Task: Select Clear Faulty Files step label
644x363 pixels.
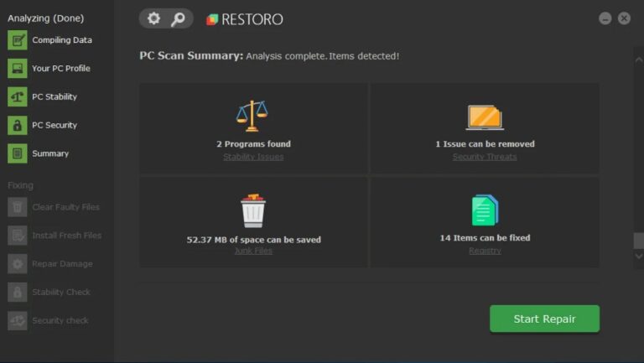Action: point(65,207)
